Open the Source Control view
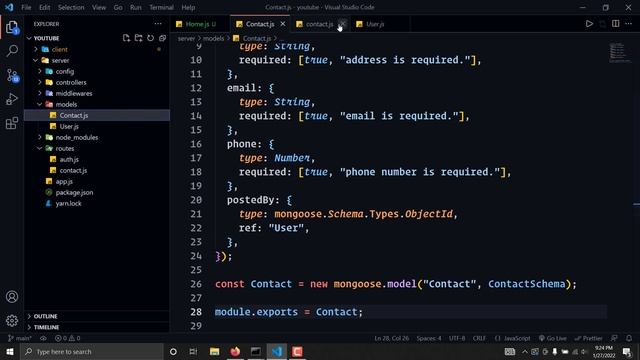The image size is (640, 360). tap(12, 76)
